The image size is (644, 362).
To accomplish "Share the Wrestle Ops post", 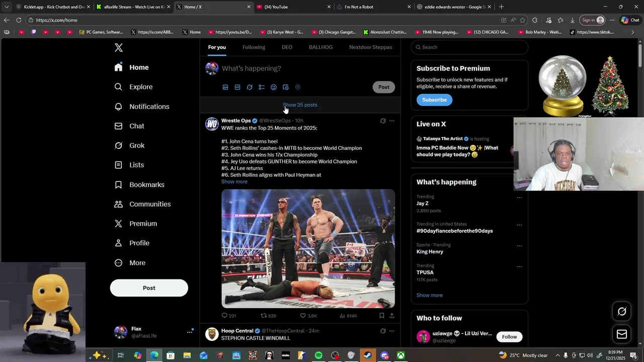I will tap(392, 316).
